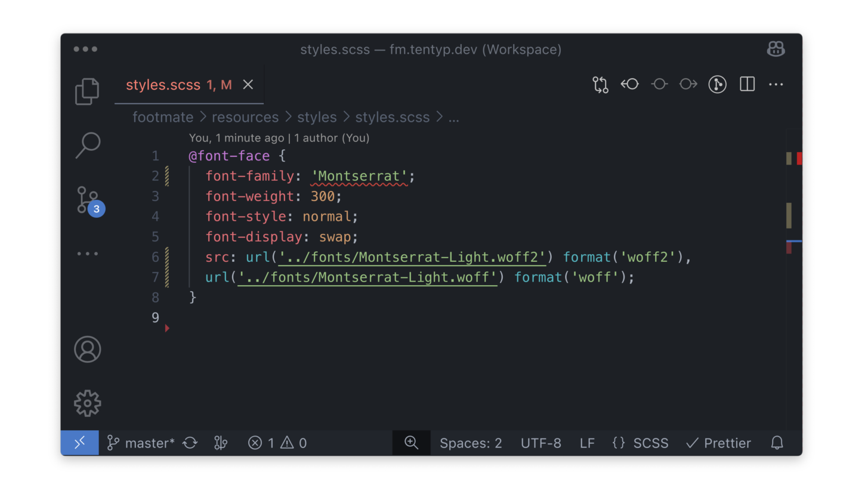868x488 pixels.
Task: Open the Manage gear icon
Action: pos(88,404)
